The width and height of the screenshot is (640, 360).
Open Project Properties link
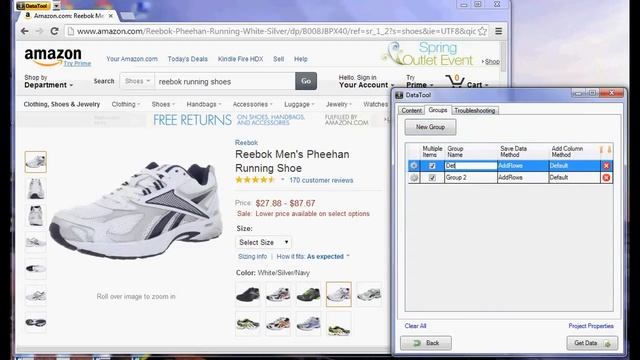pyautogui.click(x=591, y=326)
